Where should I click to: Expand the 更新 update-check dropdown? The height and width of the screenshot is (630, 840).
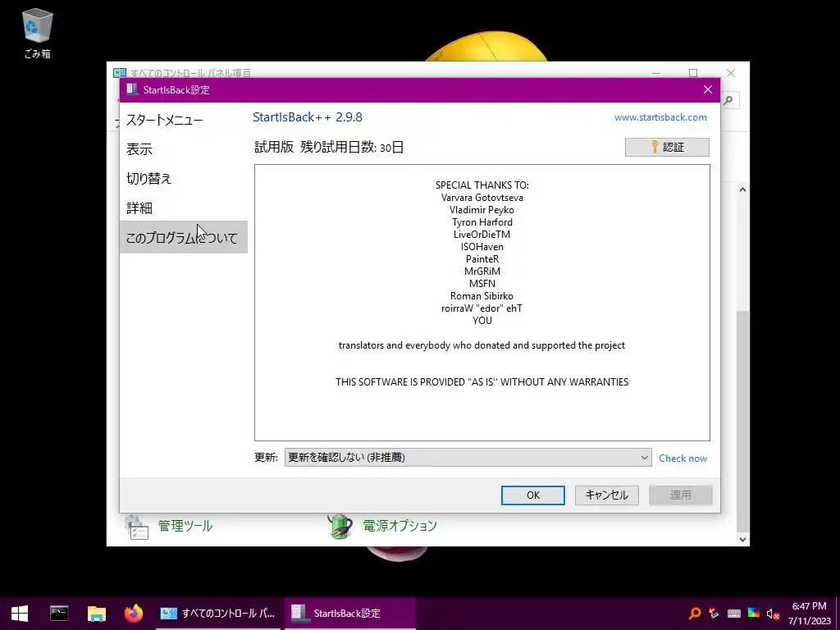(x=468, y=458)
